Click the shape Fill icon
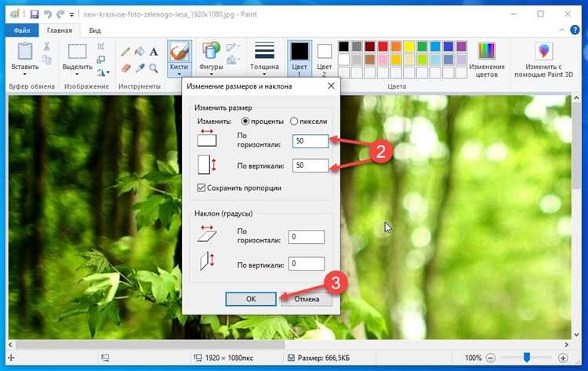 [231, 60]
